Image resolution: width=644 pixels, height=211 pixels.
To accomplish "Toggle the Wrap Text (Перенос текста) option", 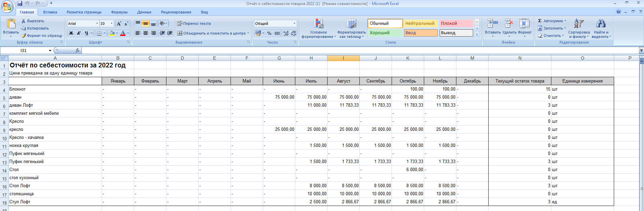I will coord(194,23).
